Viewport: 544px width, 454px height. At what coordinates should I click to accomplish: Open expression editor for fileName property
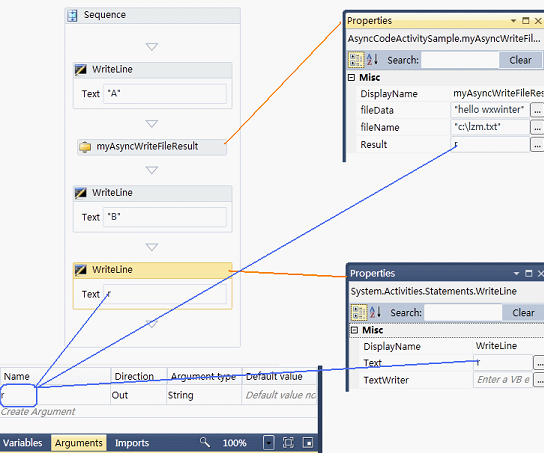(x=537, y=128)
